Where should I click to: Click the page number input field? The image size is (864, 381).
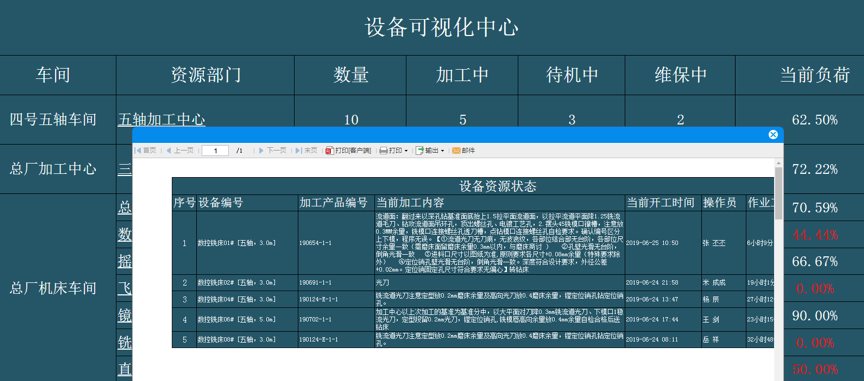click(215, 150)
